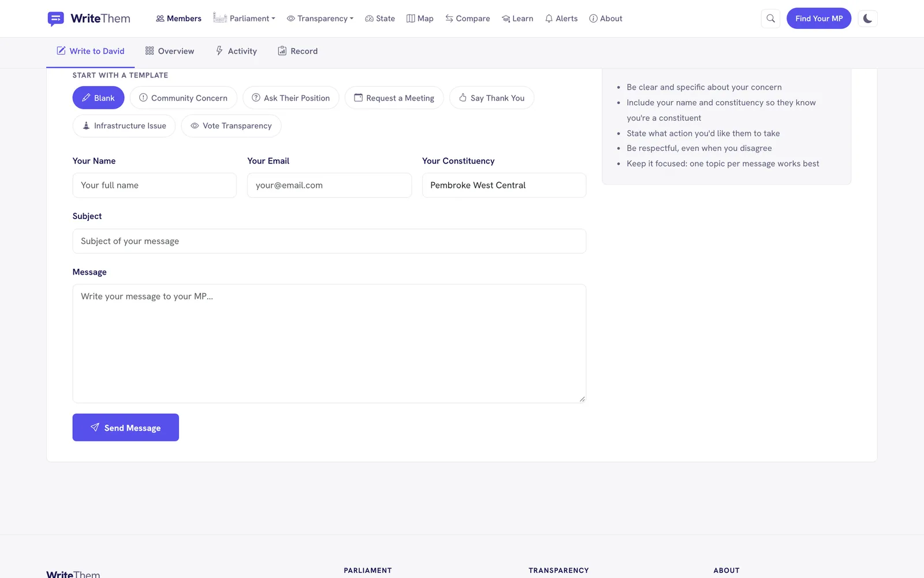Click inside the Message text area
The image size is (924, 578).
pyautogui.click(x=329, y=343)
